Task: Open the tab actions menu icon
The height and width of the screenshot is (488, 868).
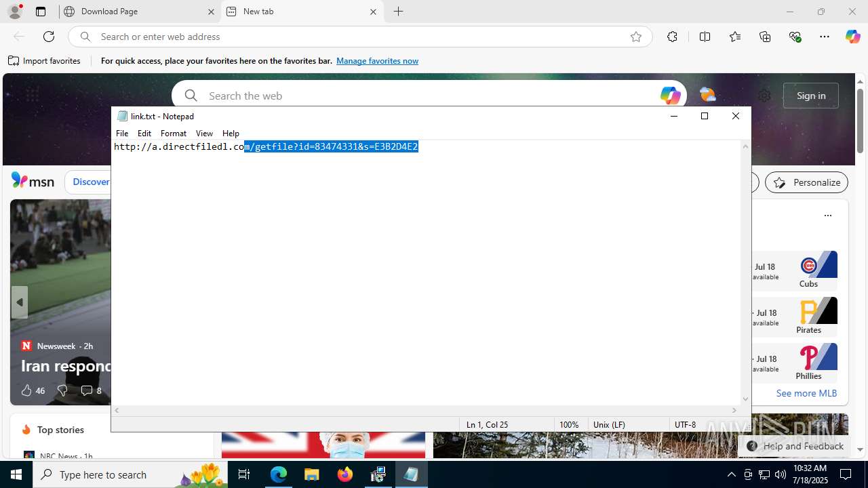Action: pos(41,12)
